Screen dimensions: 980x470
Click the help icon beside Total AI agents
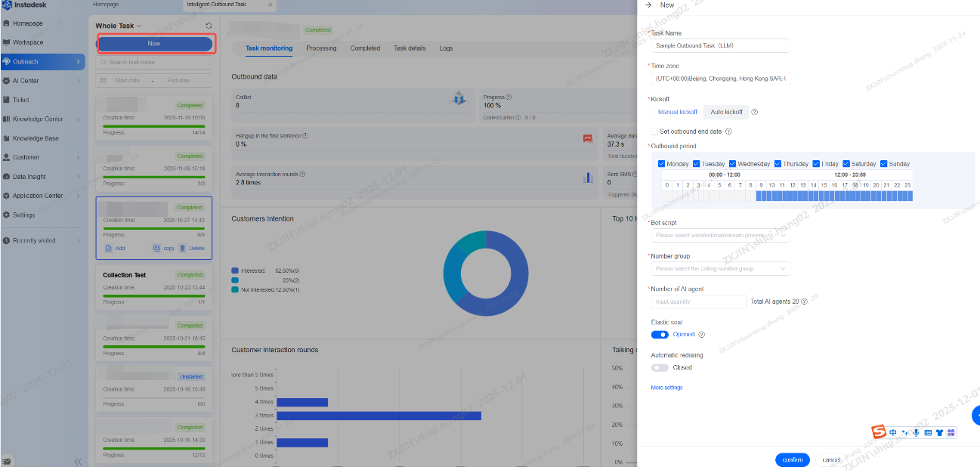pos(804,301)
